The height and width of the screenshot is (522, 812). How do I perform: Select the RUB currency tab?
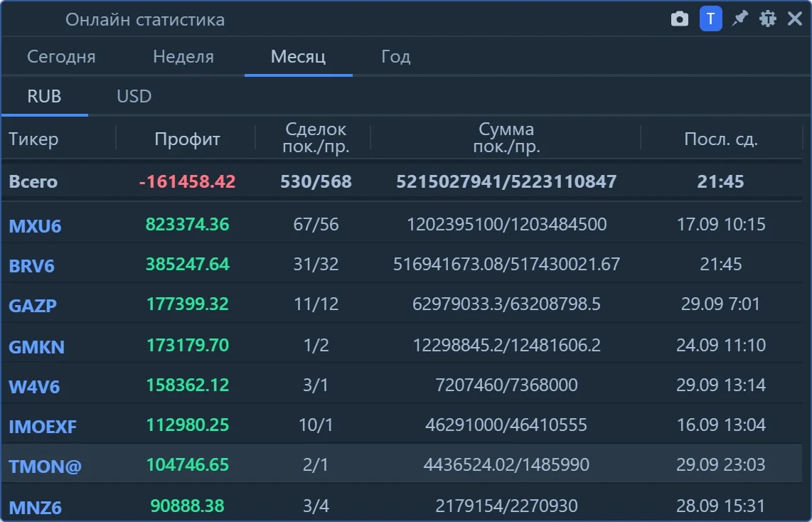click(x=45, y=96)
